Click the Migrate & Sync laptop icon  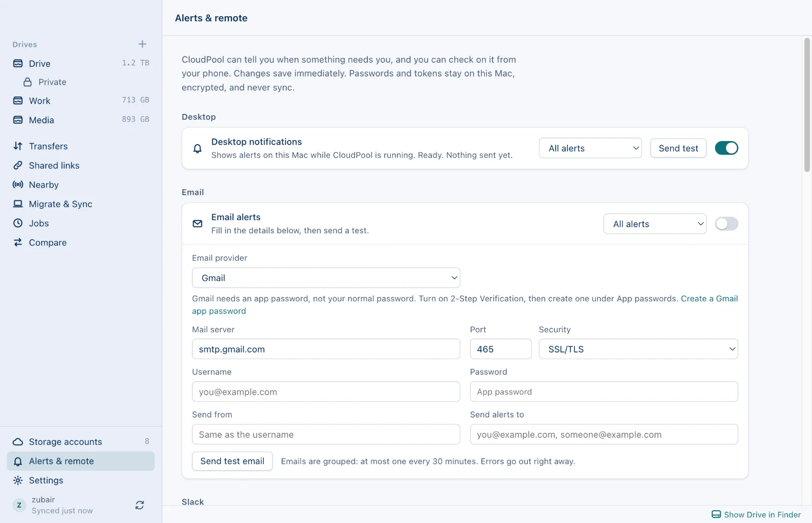18,204
